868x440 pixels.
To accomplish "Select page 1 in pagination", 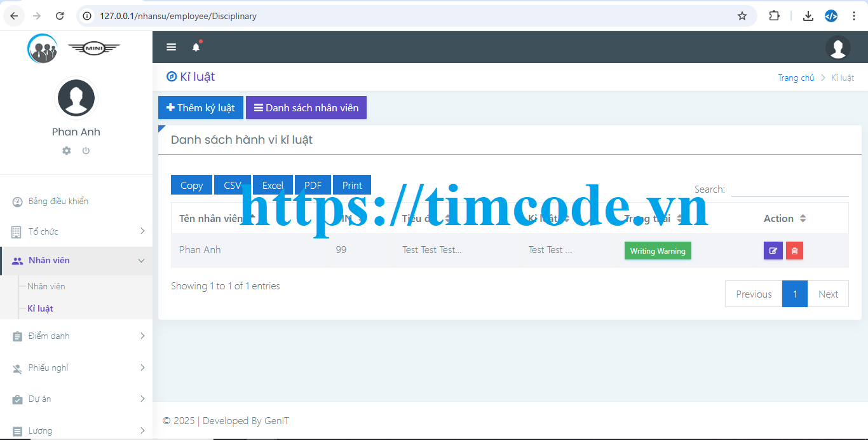I will point(795,294).
